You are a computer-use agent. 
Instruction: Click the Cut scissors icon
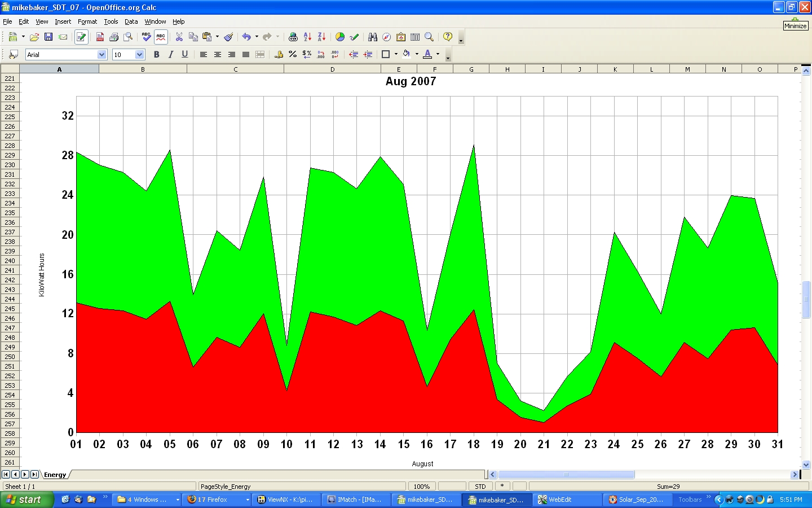[179, 37]
